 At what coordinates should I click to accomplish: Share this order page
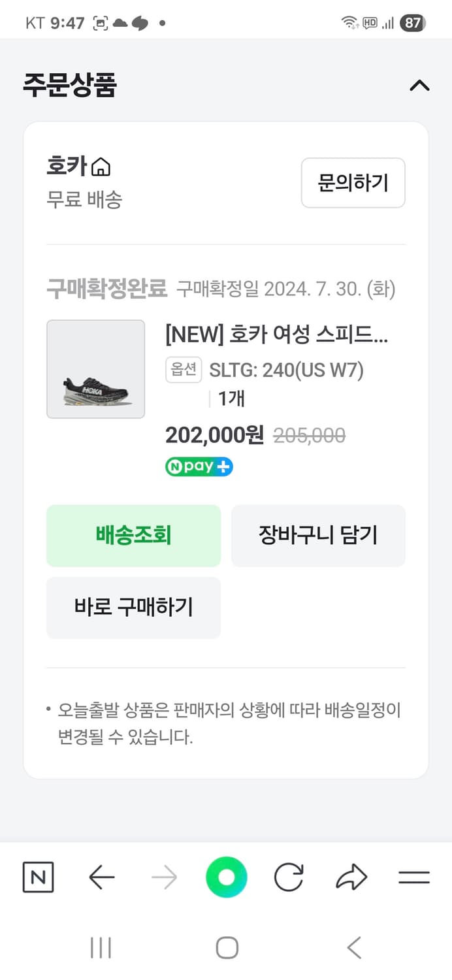tap(351, 877)
